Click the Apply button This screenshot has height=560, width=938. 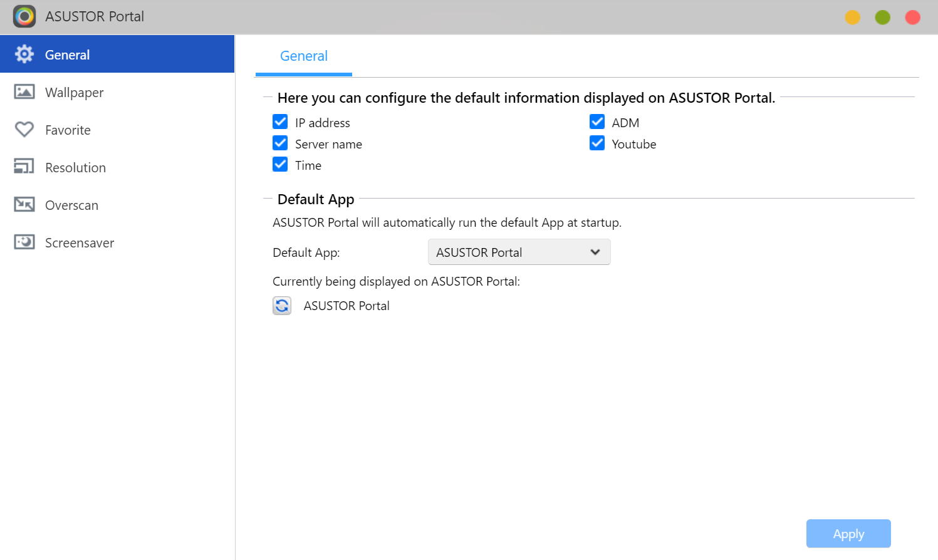(848, 534)
